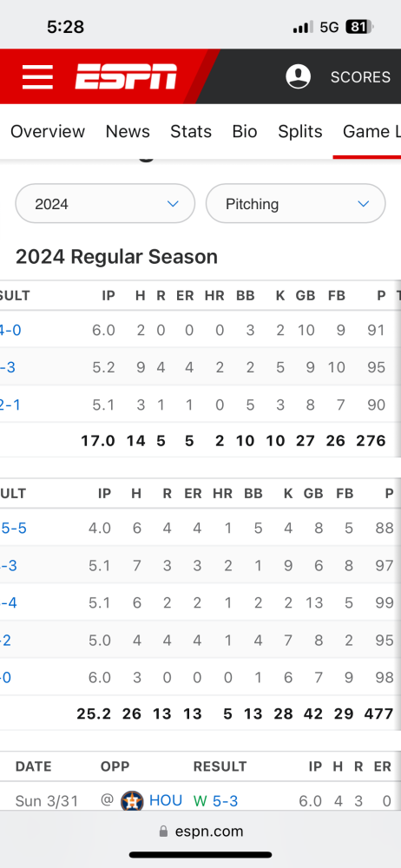
Task: Open the W 5-3 game result link
Action: pos(215,801)
